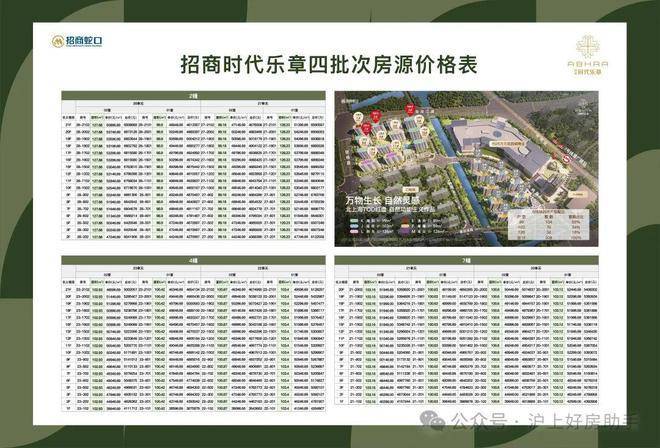This screenshot has width=660, height=448.
Task: Click the 招商蛇口 logo
Action: click(x=77, y=41)
